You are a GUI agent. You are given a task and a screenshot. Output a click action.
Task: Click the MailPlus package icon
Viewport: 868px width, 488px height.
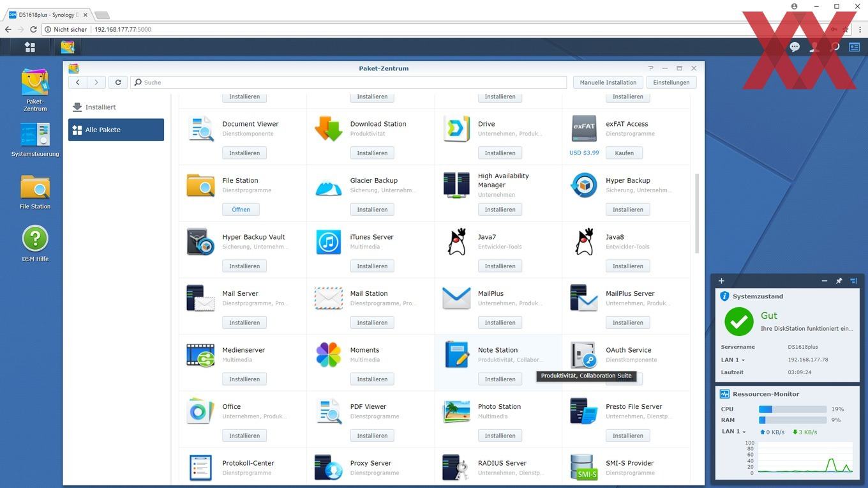click(x=456, y=298)
